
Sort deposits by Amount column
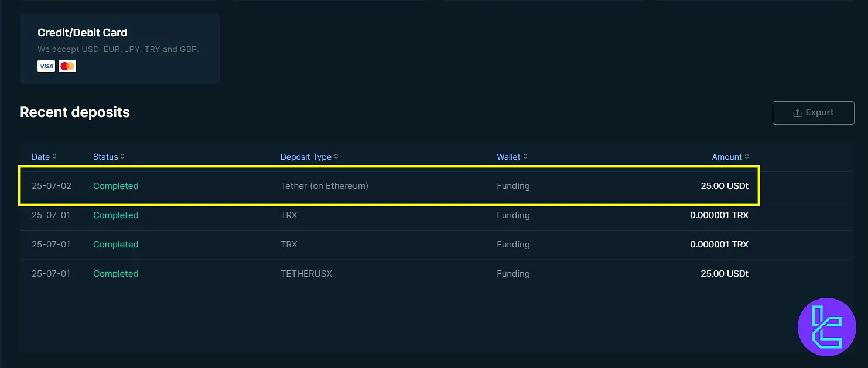[x=730, y=157]
